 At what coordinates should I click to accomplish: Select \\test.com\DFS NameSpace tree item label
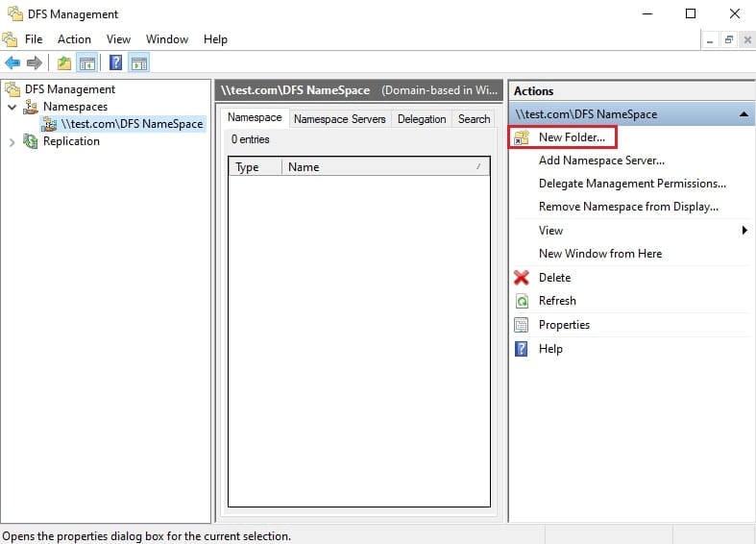133,124
